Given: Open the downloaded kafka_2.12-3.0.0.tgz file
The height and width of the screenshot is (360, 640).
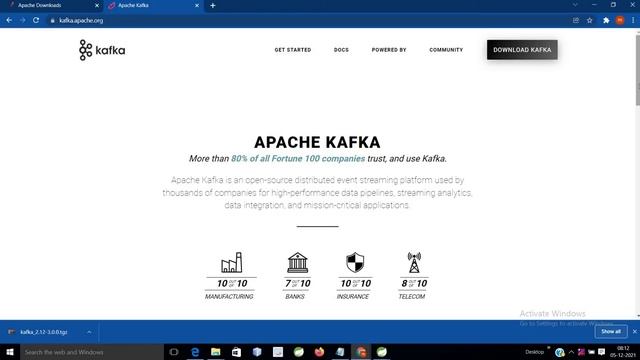Looking at the screenshot, I should coord(44,332).
